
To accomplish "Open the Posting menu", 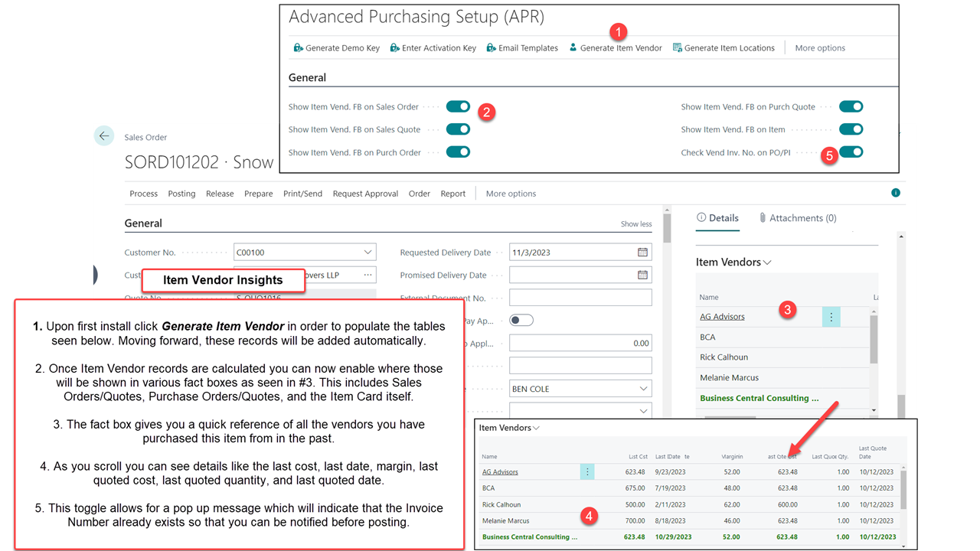I will (181, 194).
